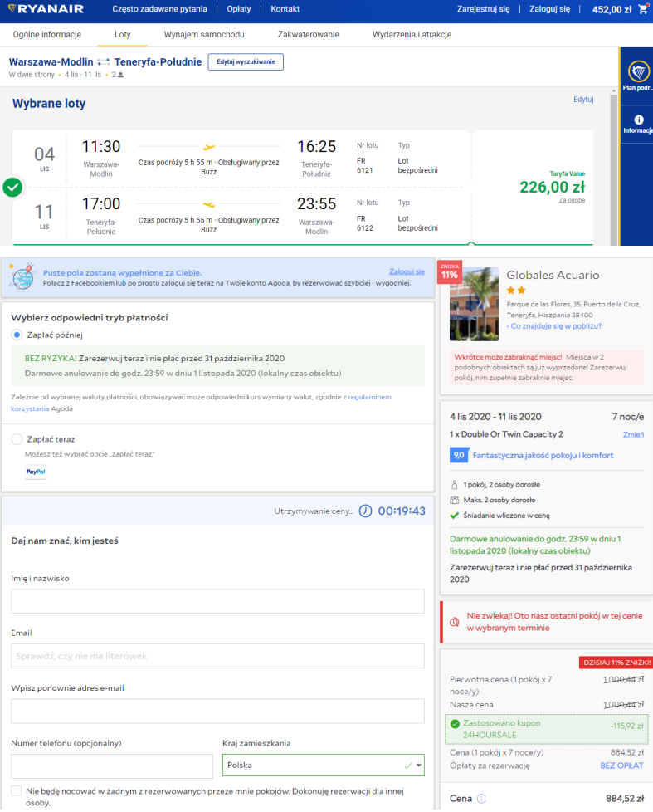Click the outbound flight plane icon
Image resolution: width=653 pixels, height=812 pixels.
pos(208,147)
